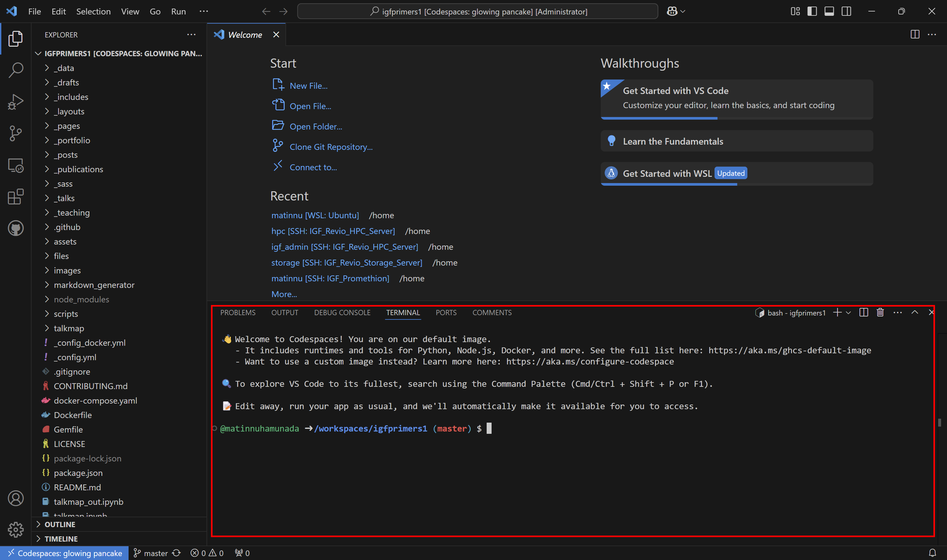
Task: Expand the _posts folder
Action: 67,155
